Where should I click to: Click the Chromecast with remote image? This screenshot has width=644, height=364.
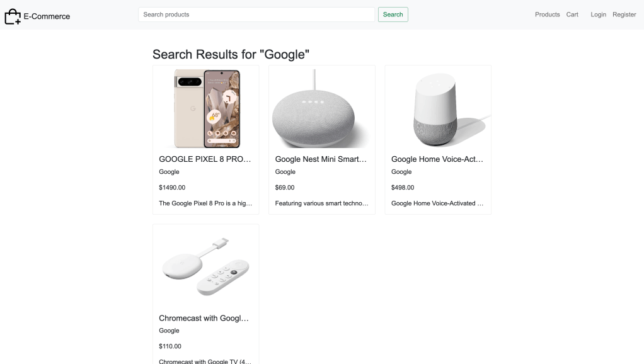pyautogui.click(x=206, y=267)
